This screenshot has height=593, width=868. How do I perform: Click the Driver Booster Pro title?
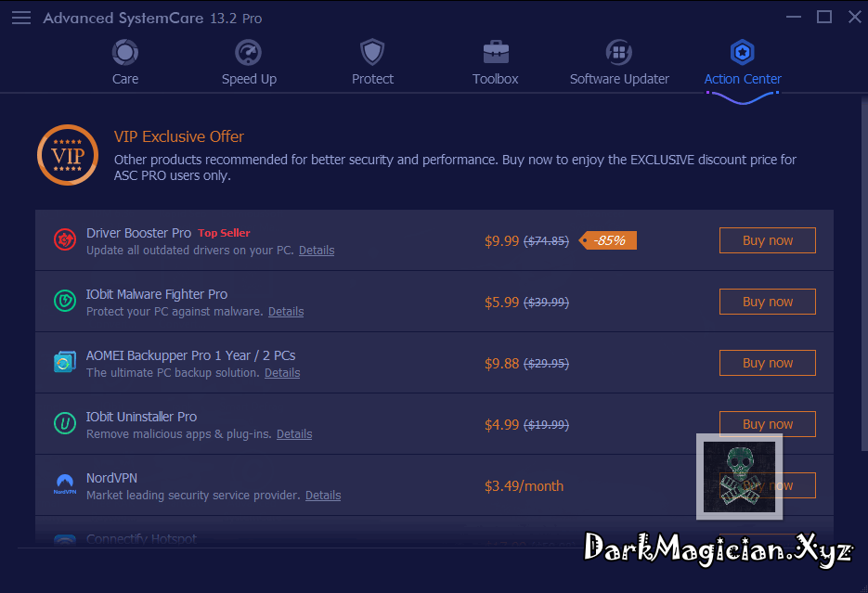[x=138, y=234]
